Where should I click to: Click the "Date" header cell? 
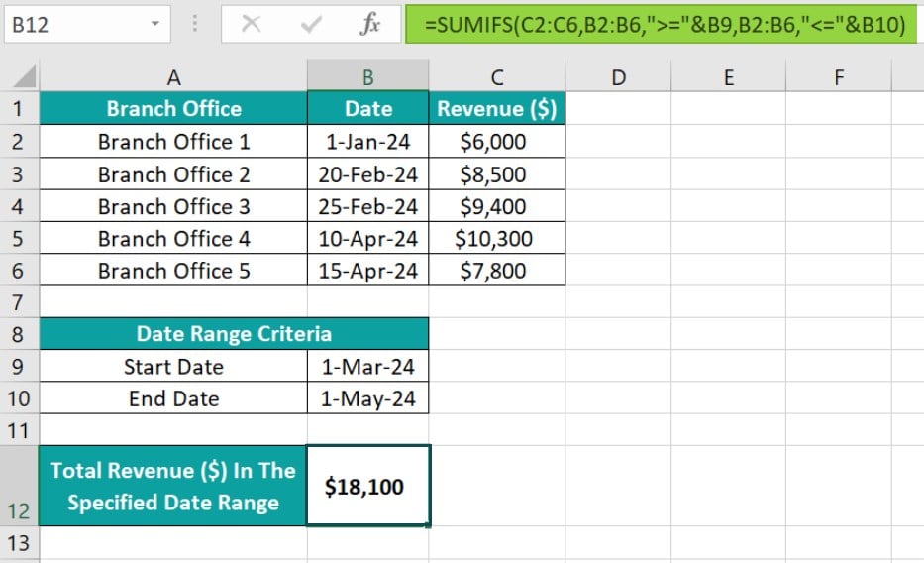[367, 108]
